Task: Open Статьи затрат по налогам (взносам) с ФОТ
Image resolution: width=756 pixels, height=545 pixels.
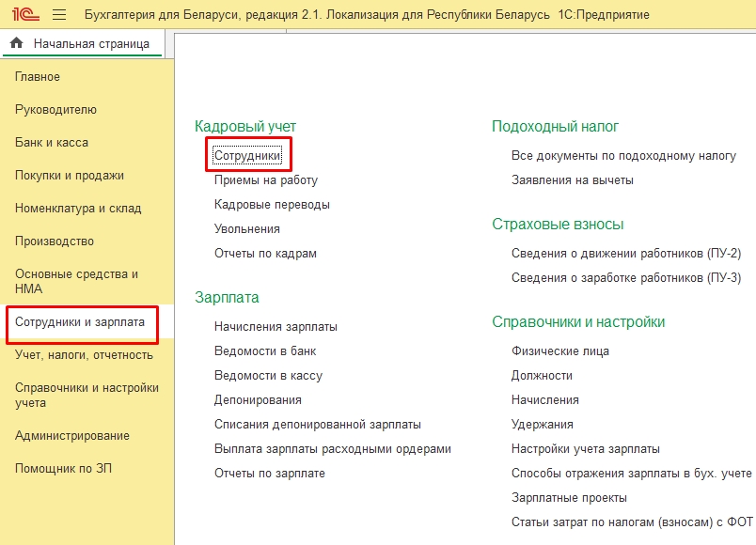Action: tap(632, 522)
